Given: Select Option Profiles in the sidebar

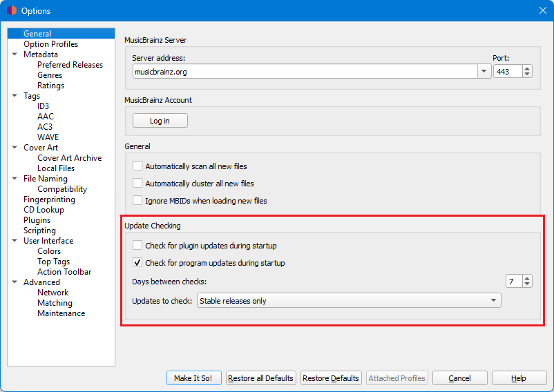Looking at the screenshot, I should point(50,44).
